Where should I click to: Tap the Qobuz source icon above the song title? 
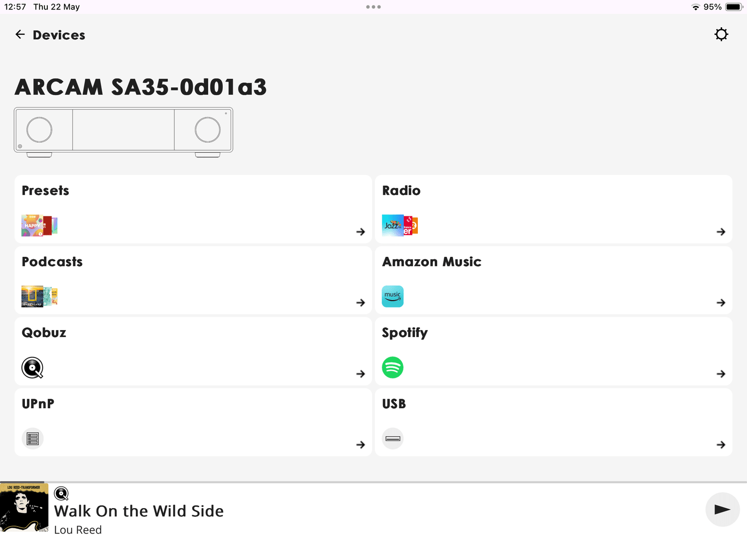(61, 493)
